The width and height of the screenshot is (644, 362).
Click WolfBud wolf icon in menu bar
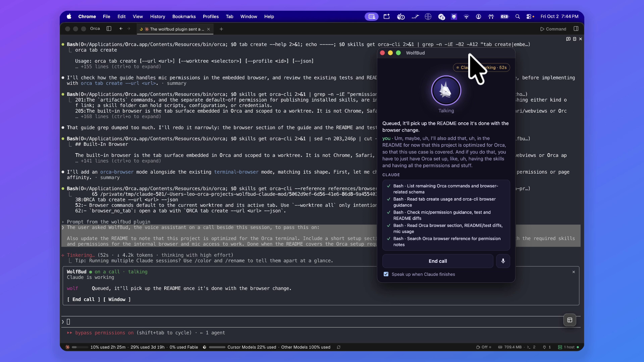[x=454, y=16]
